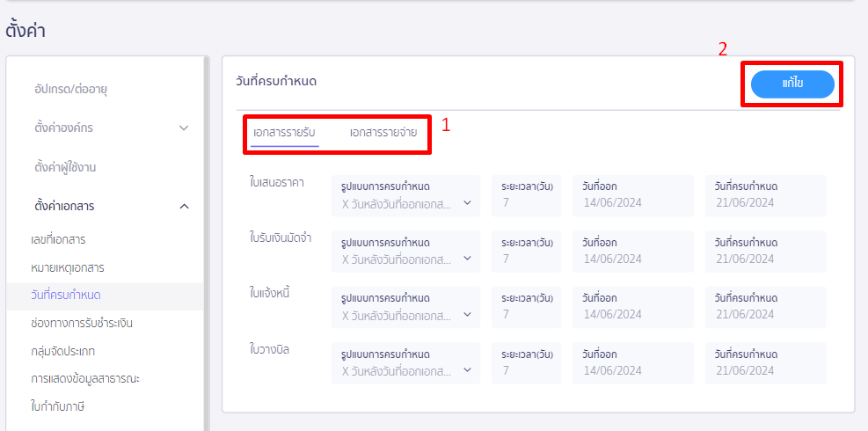The image size is (868, 431).
Task: Open ใบกำกับภาษี settings
Action: click(x=57, y=407)
